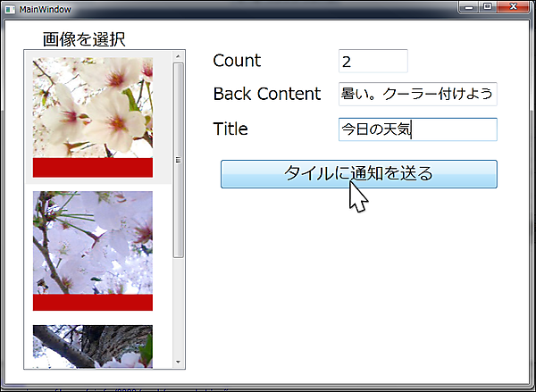This screenshot has height=392, width=536.
Task: Click the タイルに通知を送る button
Action: [359, 174]
